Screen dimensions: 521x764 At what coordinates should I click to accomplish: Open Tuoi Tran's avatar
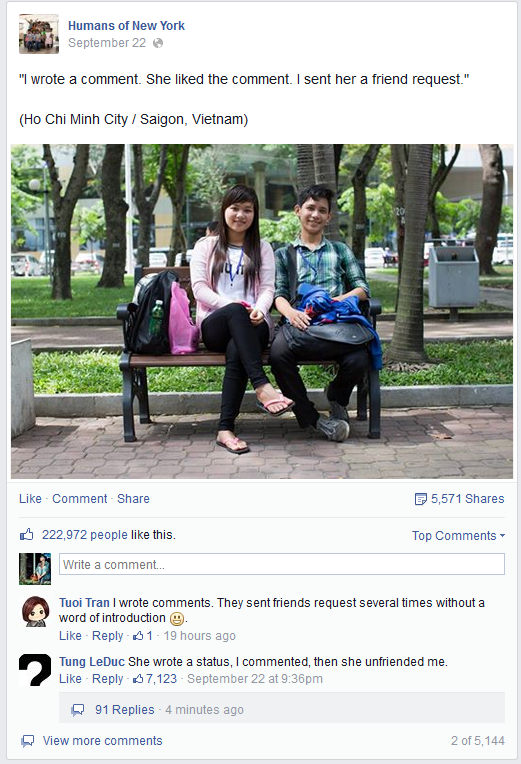point(36,611)
